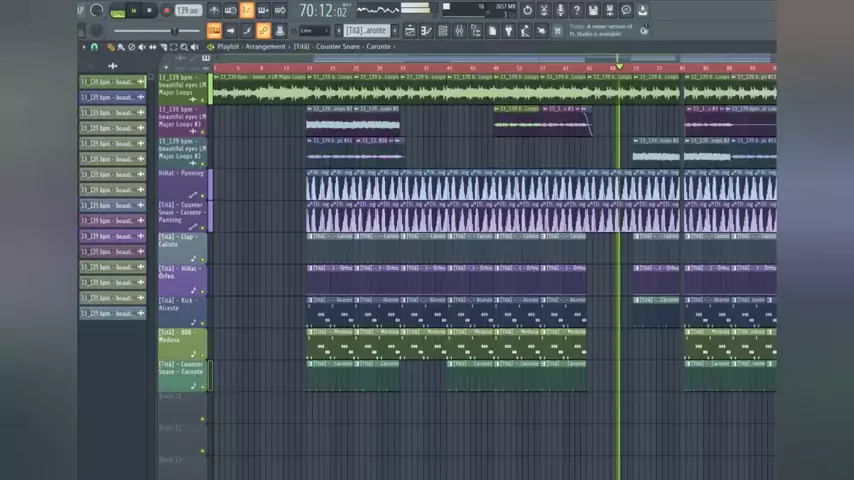Select the [Tità] - Kick - Alceste track header
Viewport: 854px width, 480px height.
coord(182,312)
